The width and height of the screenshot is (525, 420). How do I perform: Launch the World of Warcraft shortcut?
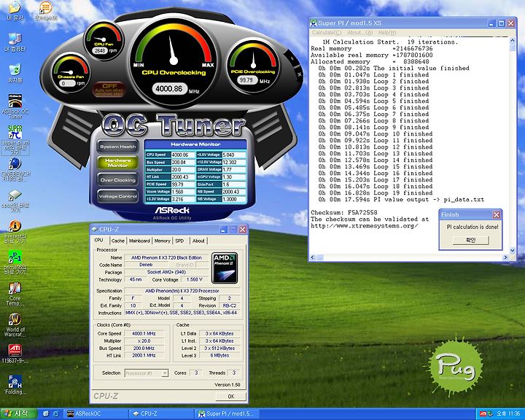pos(15,325)
